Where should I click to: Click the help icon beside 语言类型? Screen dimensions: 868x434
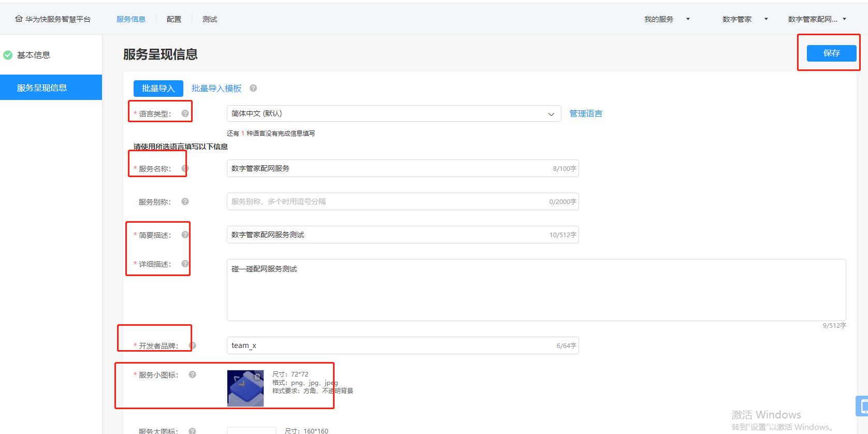pos(185,113)
